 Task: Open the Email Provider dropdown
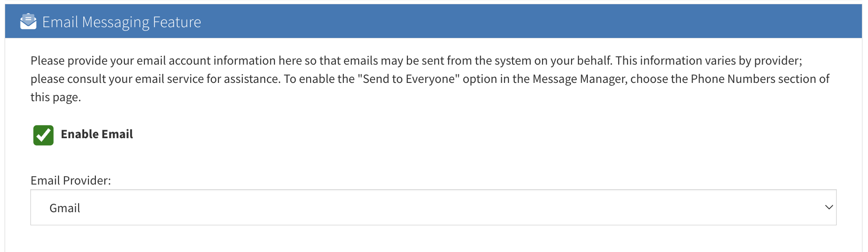click(x=433, y=208)
